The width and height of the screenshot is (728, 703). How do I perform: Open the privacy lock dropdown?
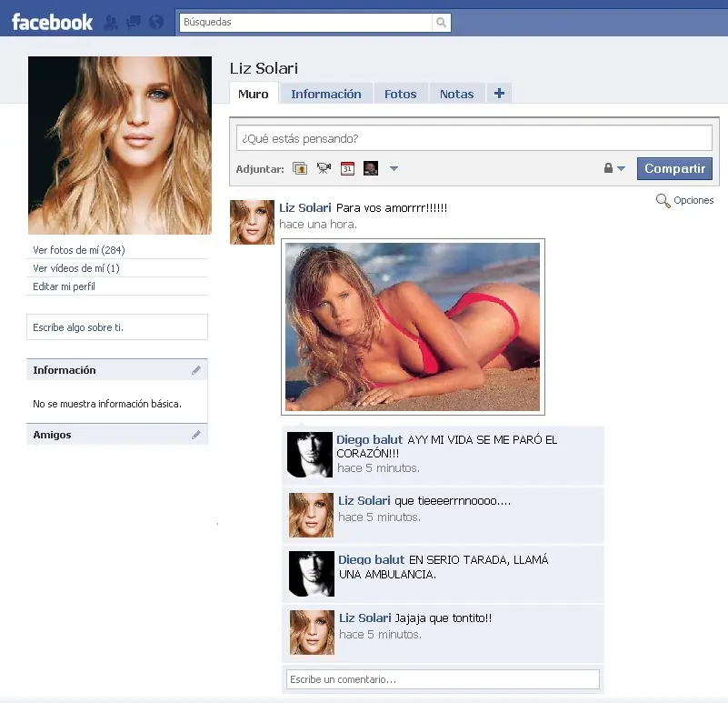(614, 168)
